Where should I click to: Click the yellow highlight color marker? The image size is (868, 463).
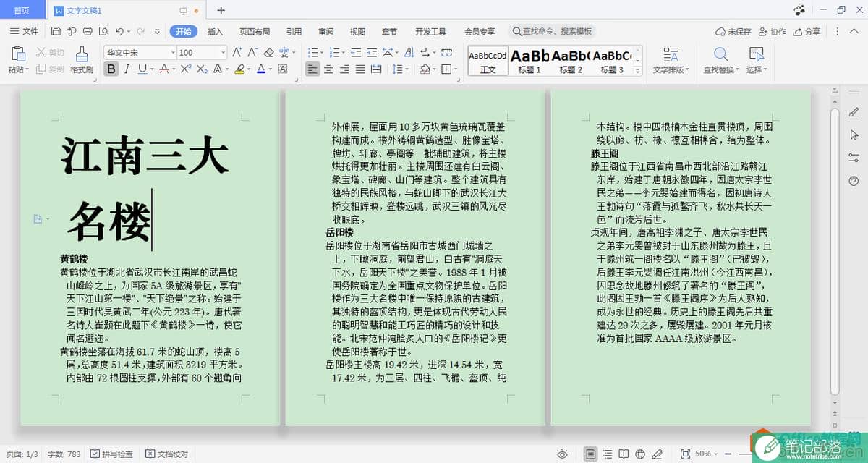point(239,69)
